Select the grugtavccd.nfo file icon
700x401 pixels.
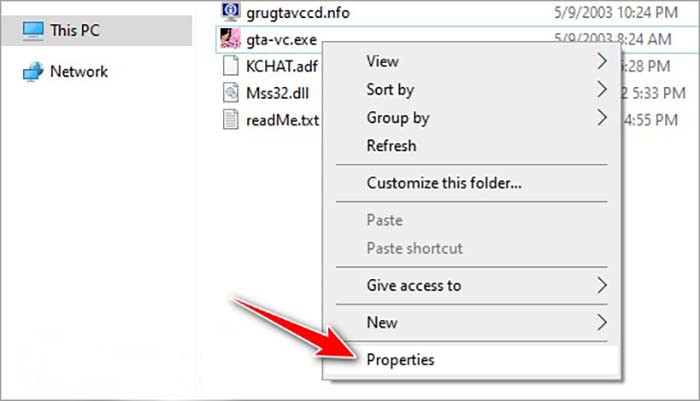[x=230, y=12]
